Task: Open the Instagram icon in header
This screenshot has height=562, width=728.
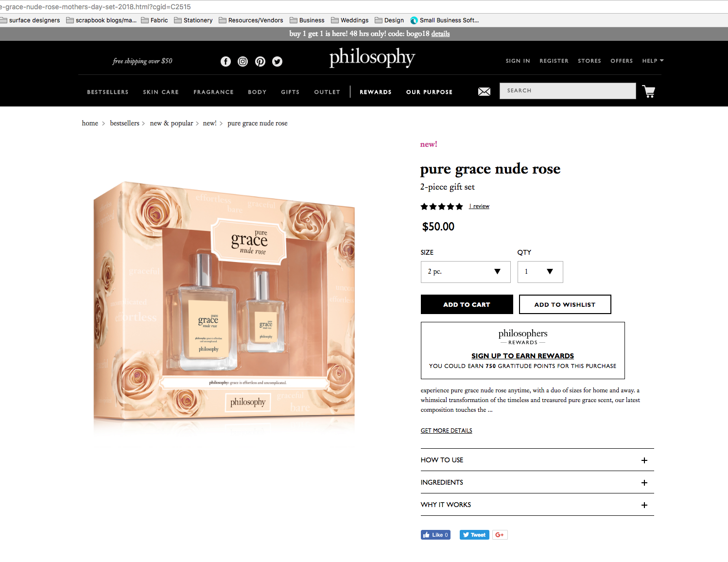Action: point(243,61)
